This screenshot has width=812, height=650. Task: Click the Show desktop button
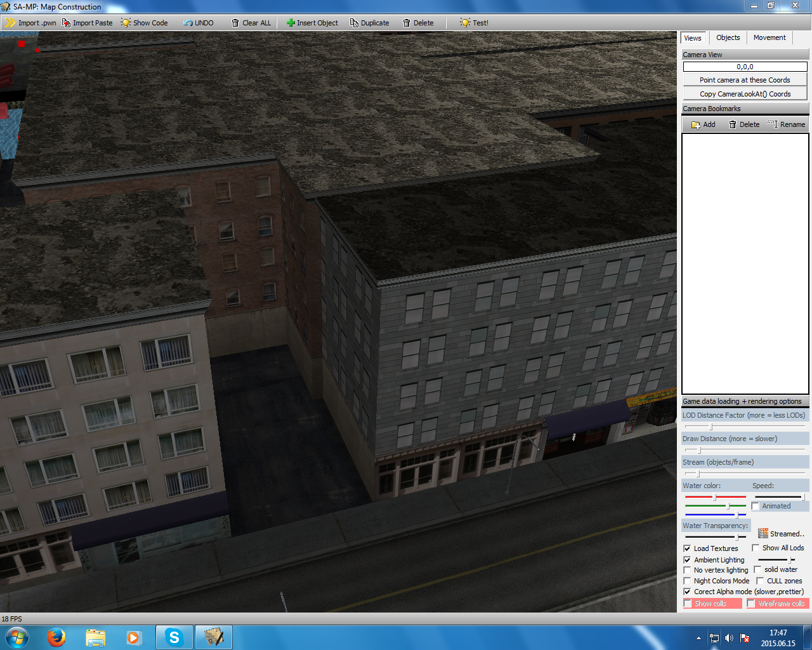point(808,637)
